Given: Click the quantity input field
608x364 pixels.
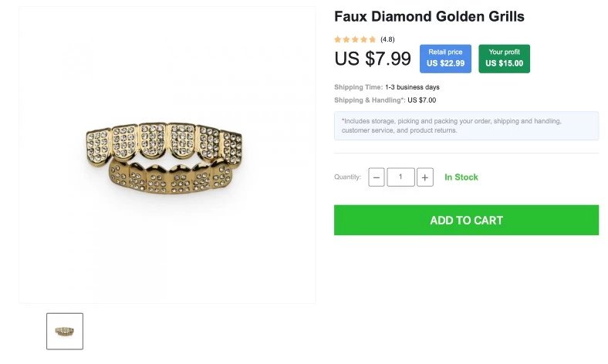Looking at the screenshot, I should tap(400, 177).
